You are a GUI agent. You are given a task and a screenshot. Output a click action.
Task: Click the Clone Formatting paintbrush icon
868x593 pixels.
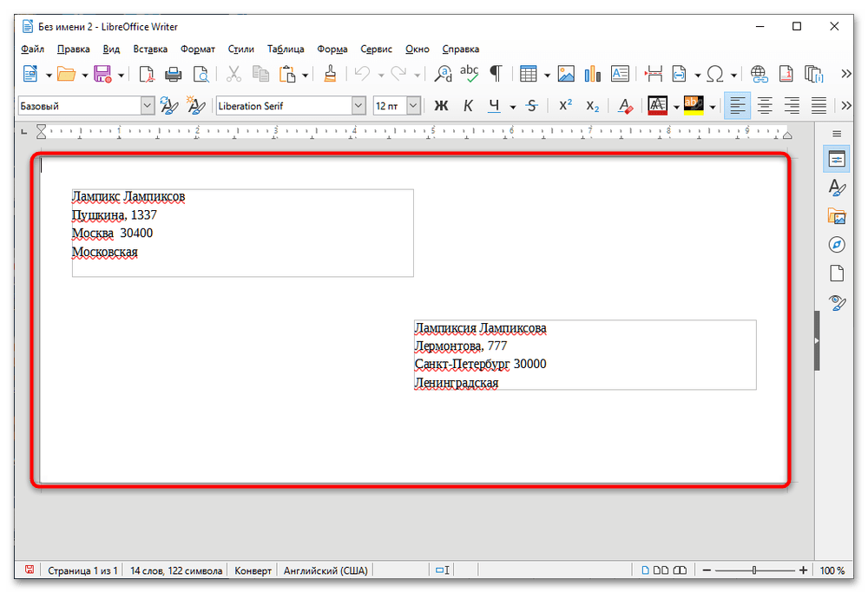point(330,74)
